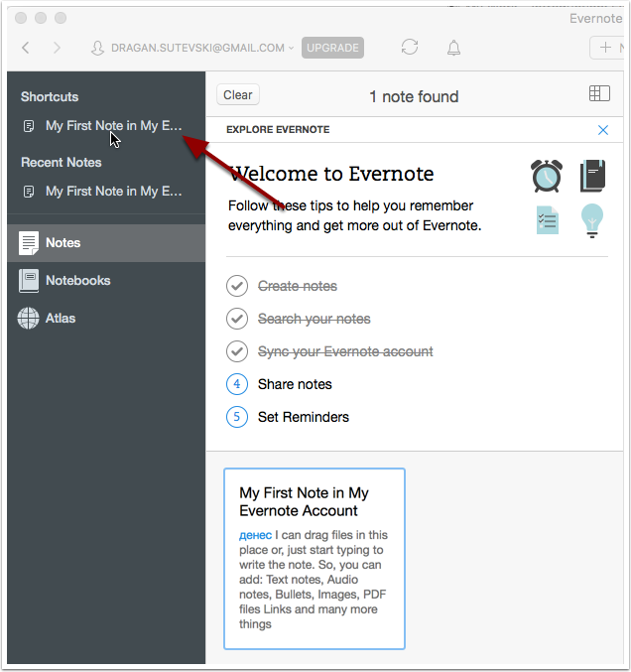This screenshot has height=672, width=631.
Task: Open the notifications bell icon
Action: [x=453, y=48]
